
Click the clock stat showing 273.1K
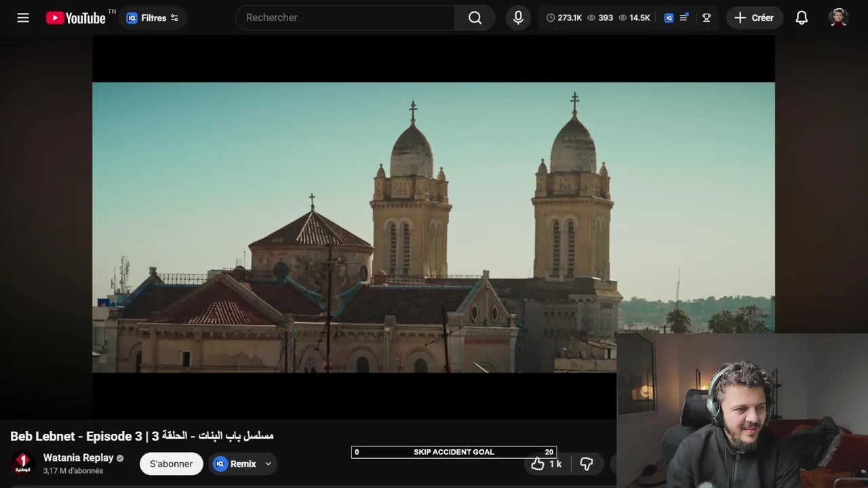pyautogui.click(x=564, y=18)
